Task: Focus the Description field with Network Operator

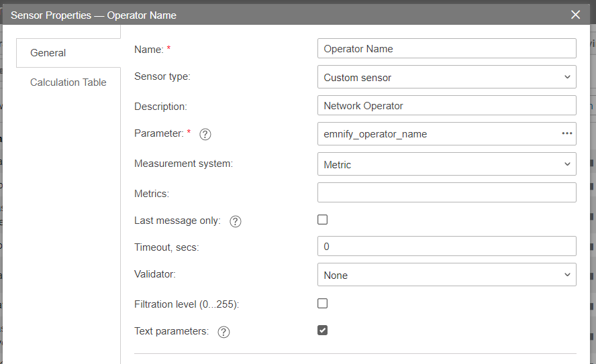Action: click(446, 106)
